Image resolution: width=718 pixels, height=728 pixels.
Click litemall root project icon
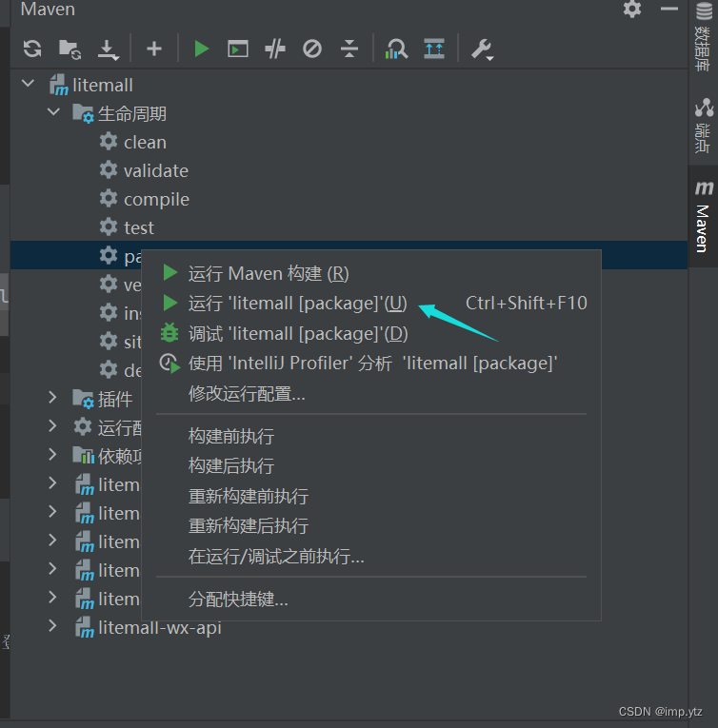point(59,85)
